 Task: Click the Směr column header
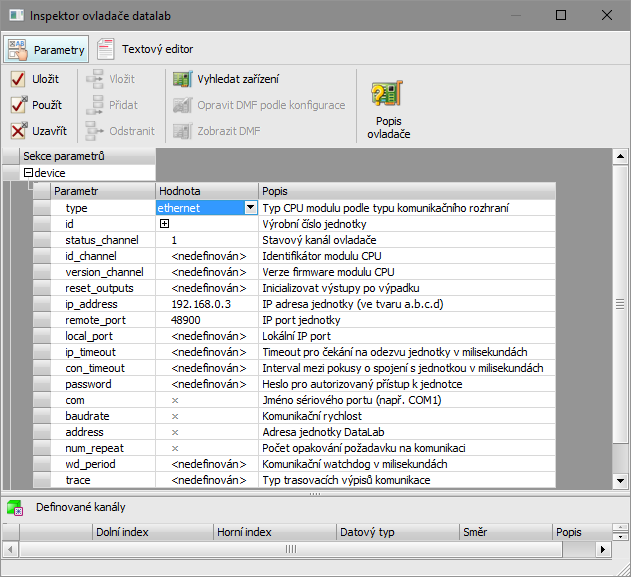tap(506, 532)
